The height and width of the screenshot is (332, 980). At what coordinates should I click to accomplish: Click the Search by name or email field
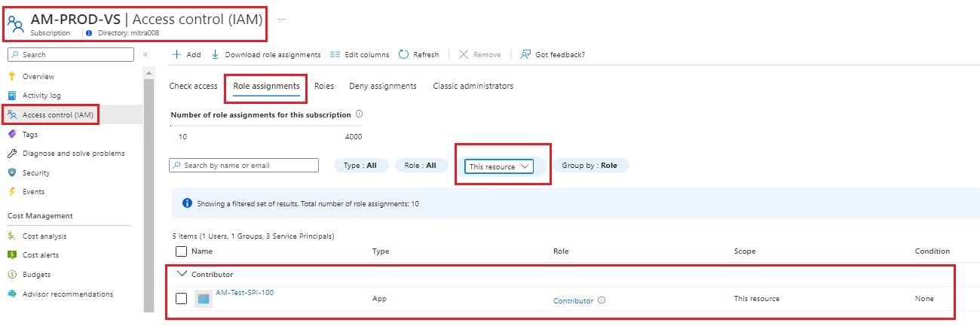pyautogui.click(x=244, y=166)
